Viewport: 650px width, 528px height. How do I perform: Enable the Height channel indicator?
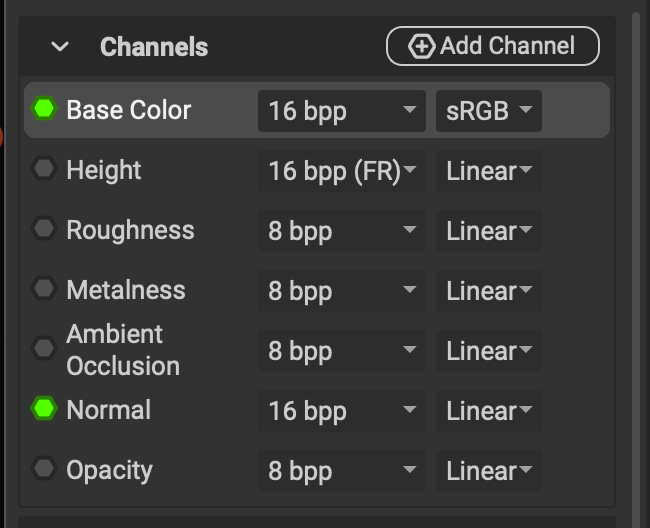tap(44, 170)
